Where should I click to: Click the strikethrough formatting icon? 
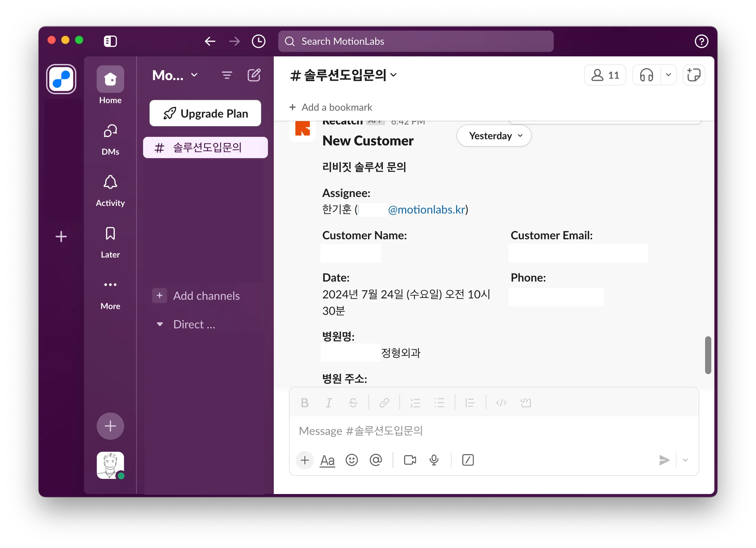point(353,402)
